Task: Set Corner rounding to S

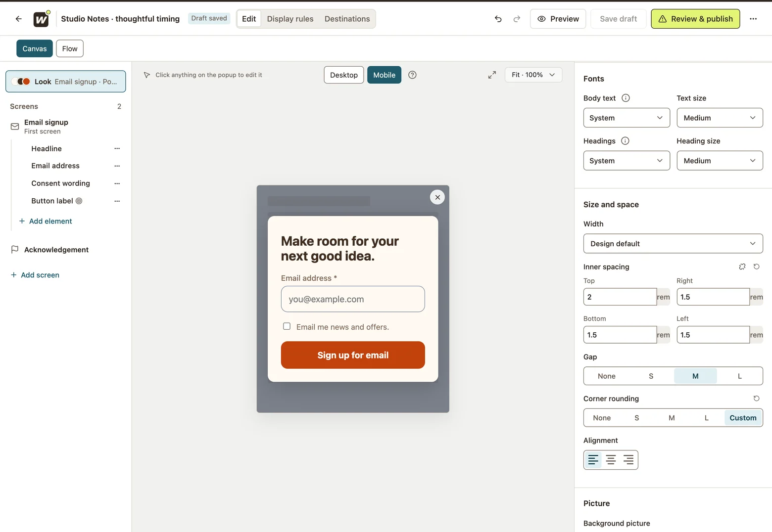Action: pos(637,418)
